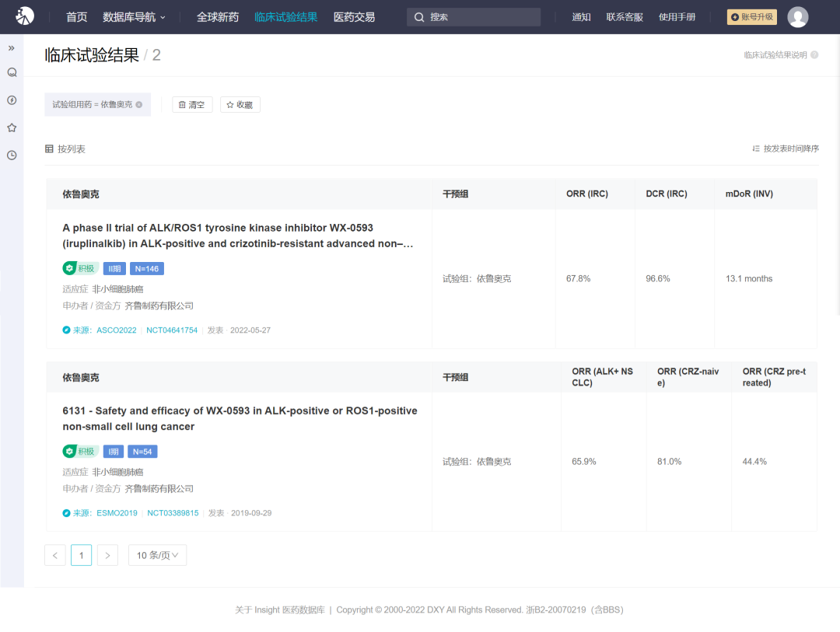This screenshot has height=632, width=840.
Task: Click the help icon beside 临床试验结果说明
Action: pos(814,55)
